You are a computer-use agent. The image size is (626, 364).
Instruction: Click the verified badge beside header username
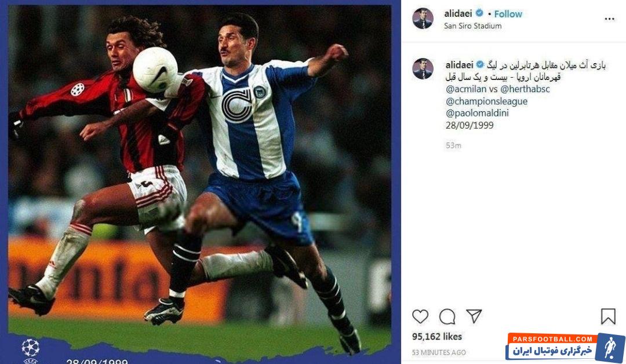479,13
